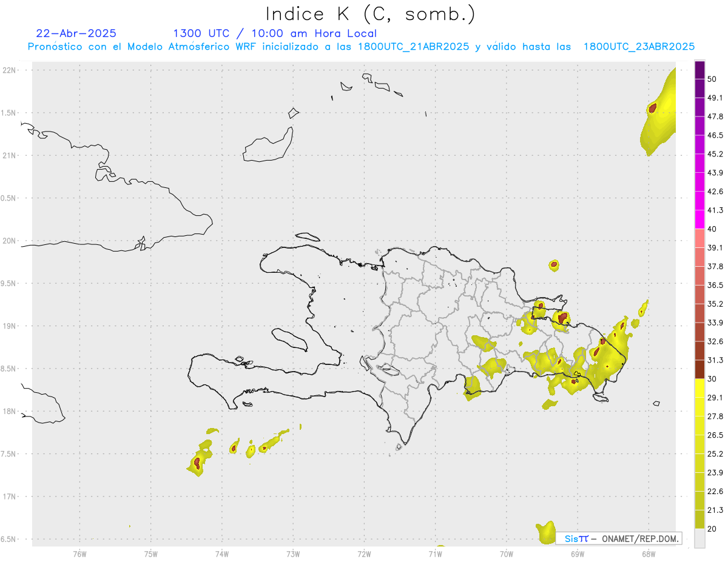Click colorbar value "26.5"
728x562 pixels.
point(715,435)
